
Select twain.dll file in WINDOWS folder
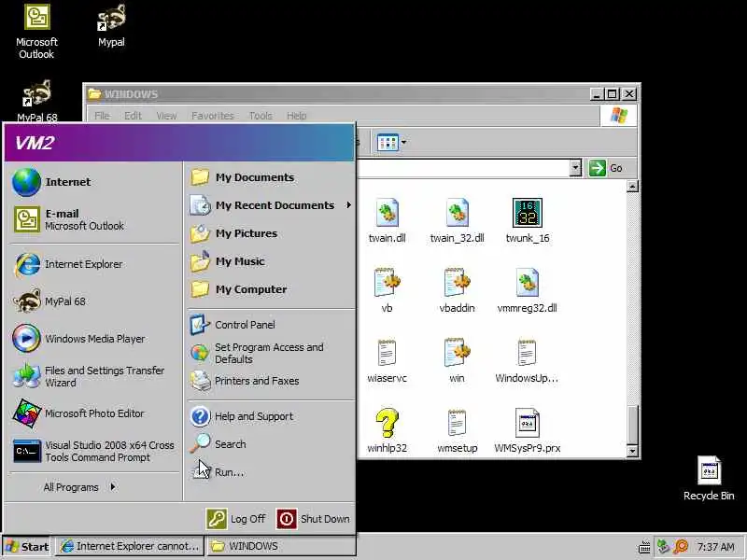point(387,221)
